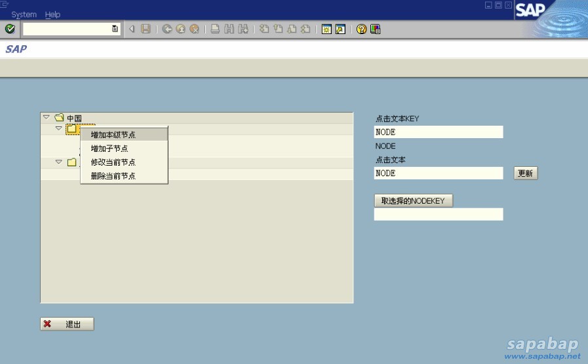This screenshot has height=364, width=588.
Task: Collapse the lower unhighlighted subfolder's triangle
Action: pos(59,162)
